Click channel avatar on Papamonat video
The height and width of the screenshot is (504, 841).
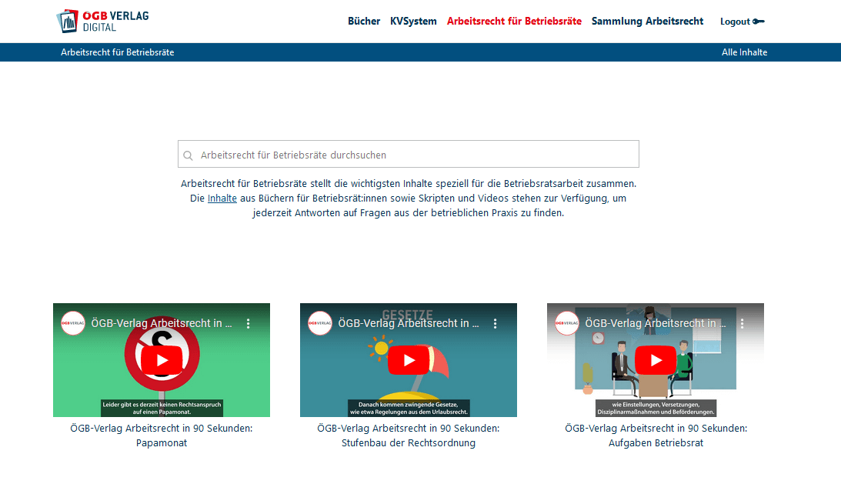pos(73,323)
